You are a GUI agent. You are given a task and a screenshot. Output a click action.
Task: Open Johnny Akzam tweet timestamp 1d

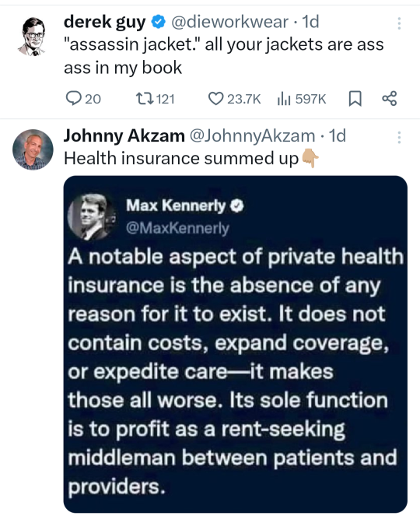338,135
